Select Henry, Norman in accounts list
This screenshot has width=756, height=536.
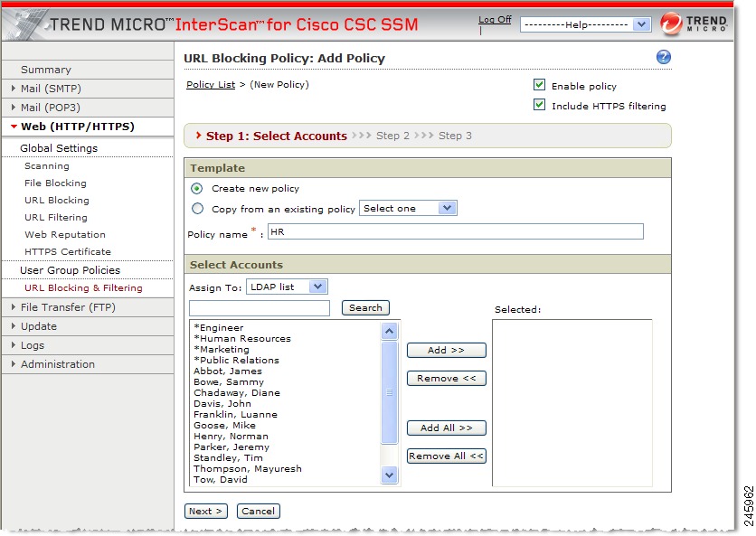pyautogui.click(x=231, y=437)
